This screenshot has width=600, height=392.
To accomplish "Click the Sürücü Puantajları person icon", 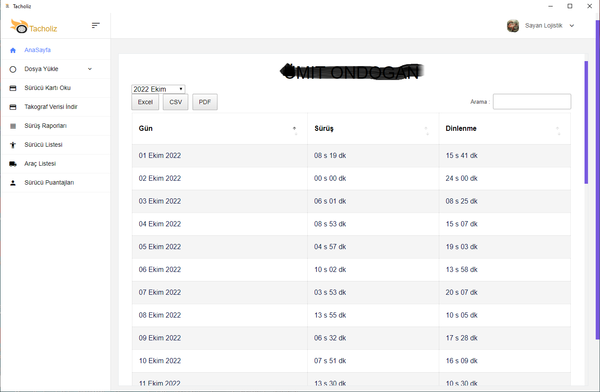I will pyautogui.click(x=13, y=183).
